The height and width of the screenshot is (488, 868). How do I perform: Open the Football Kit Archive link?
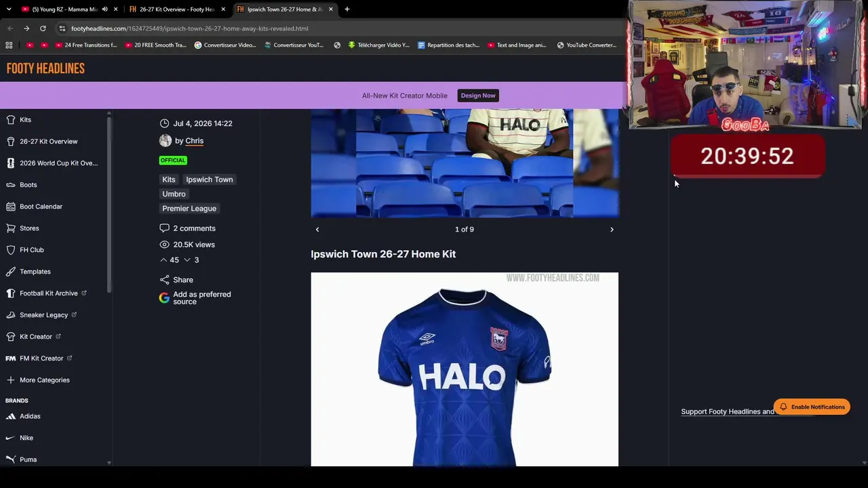pos(48,293)
